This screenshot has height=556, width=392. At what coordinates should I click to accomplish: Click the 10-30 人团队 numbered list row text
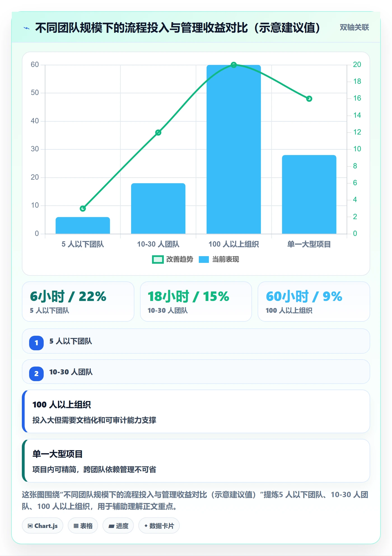[71, 372]
